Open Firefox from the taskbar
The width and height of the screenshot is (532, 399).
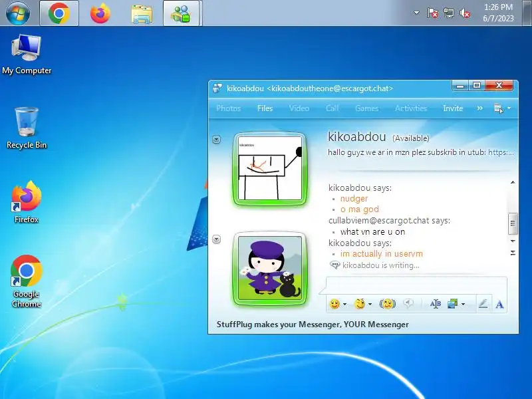point(100,13)
